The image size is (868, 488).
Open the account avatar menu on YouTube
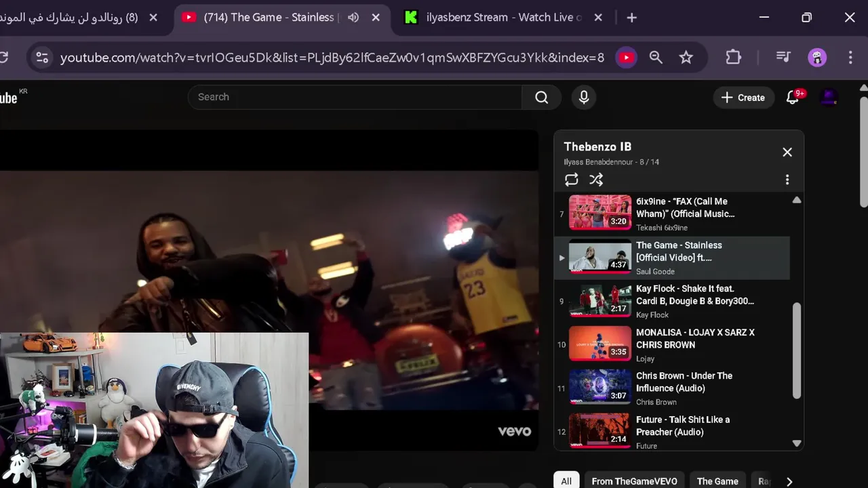(x=829, y=98)
